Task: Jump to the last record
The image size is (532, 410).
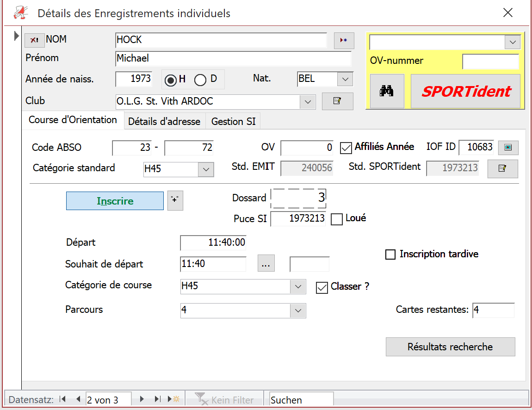Action: point(157,399)
